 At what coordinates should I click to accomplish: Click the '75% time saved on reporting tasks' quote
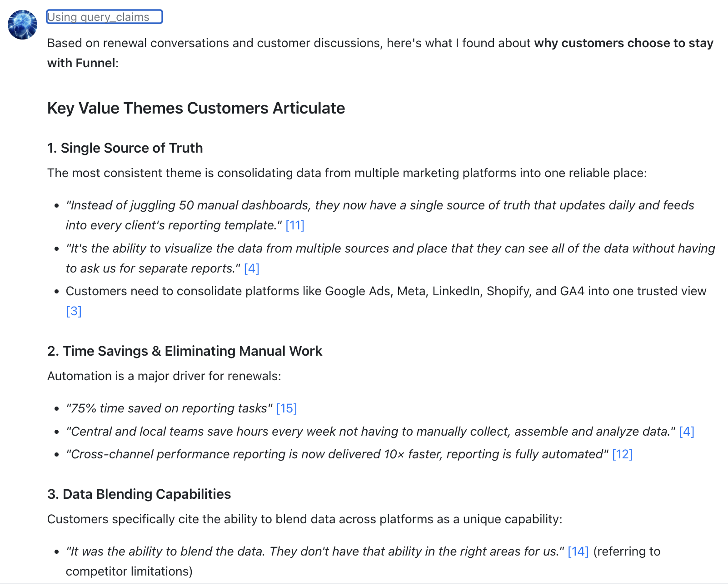click(x=169, y=408)
